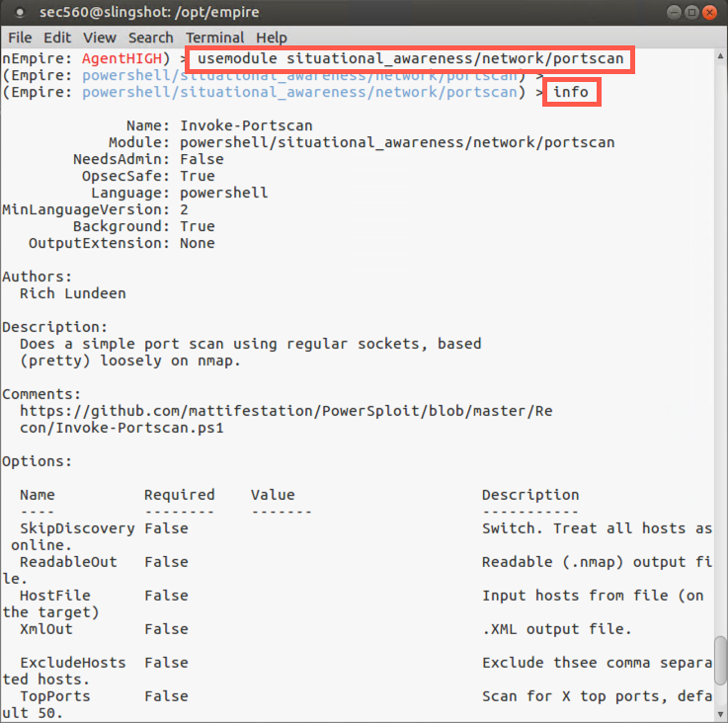Click MinLanguageVersion value '2'

click(x=185, y=209)
